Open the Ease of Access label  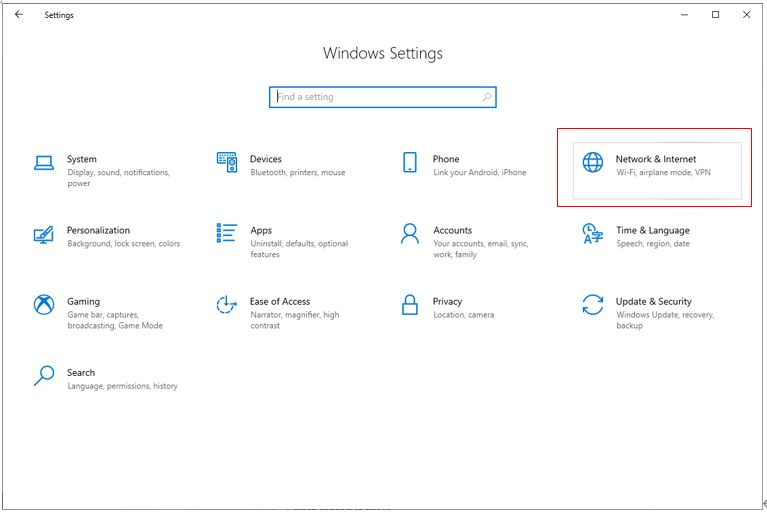pos(280,301)
